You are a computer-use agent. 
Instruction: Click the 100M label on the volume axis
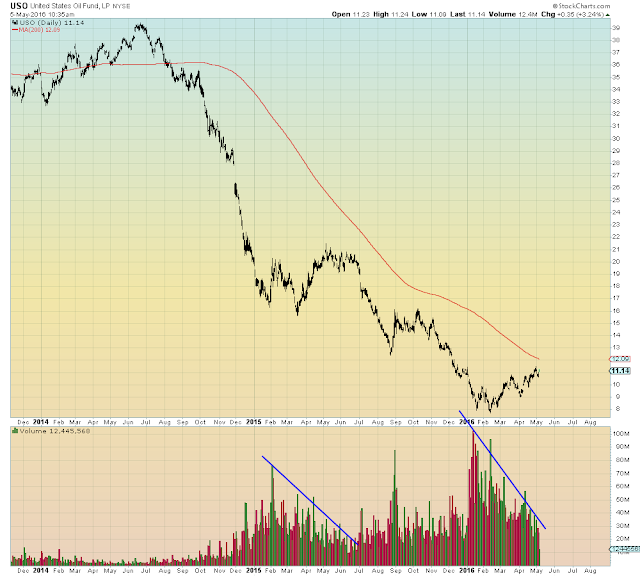point(621,434)
